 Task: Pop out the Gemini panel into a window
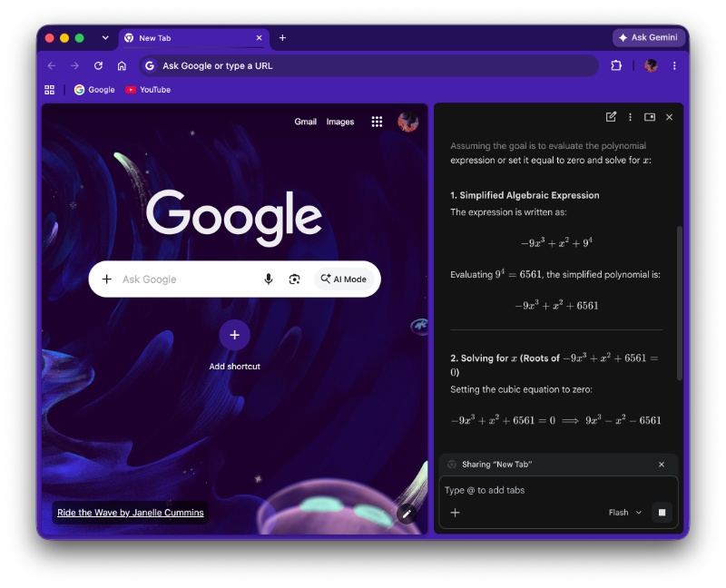[650, 117]
